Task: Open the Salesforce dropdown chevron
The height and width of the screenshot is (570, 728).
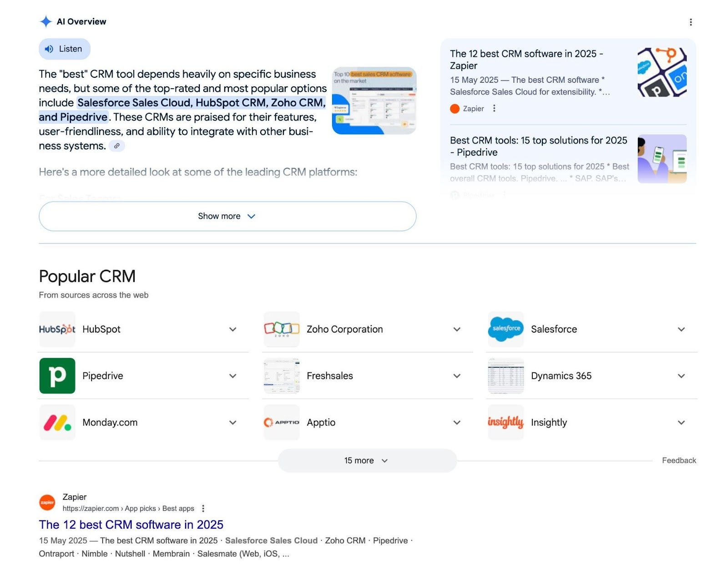Action: click(x=681, y=329)
